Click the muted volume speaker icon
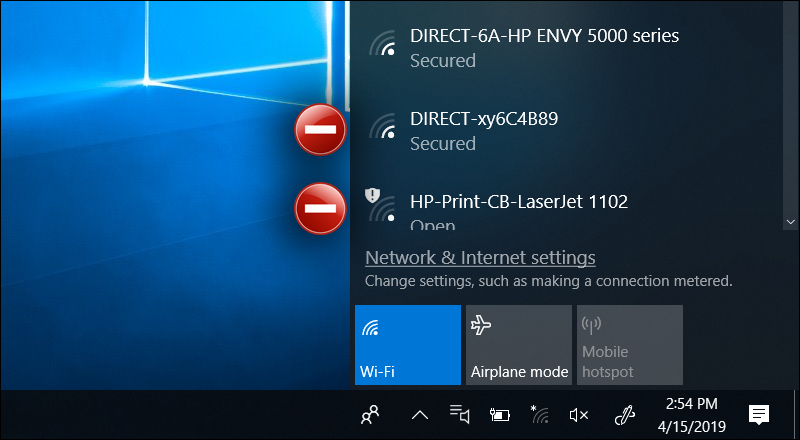Image resolution: width=800 pixels, height=440 pixels. point(579,415)
